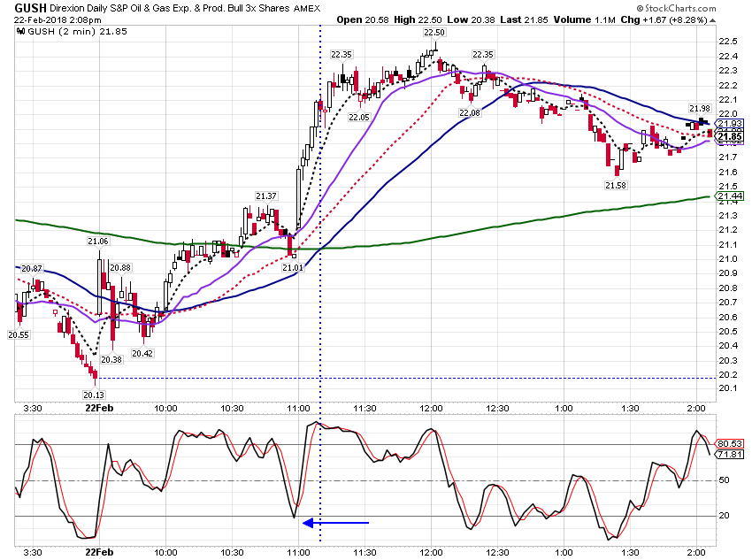Click the 'High 22.50' header value
The image size is (752, 560).
point(418,19)
